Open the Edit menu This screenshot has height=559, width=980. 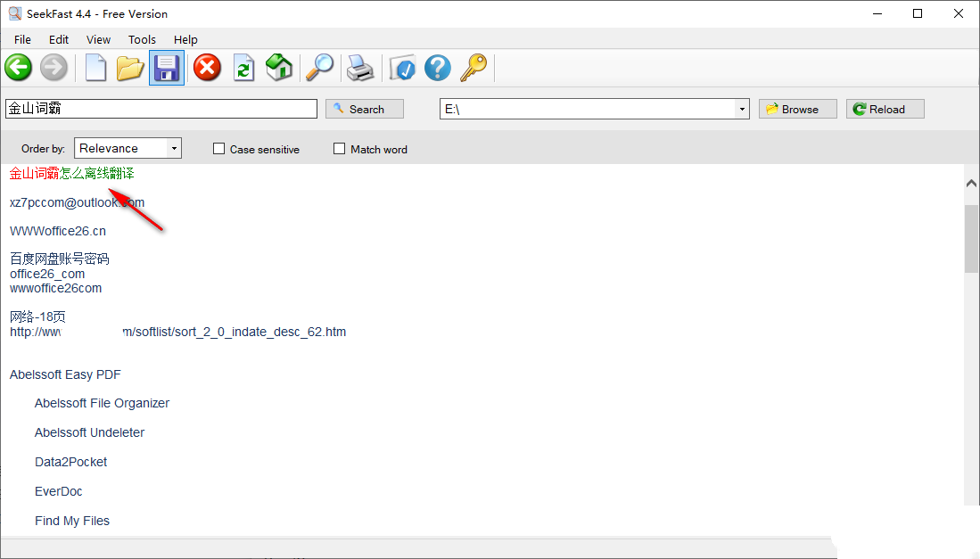tap(59, 39)
